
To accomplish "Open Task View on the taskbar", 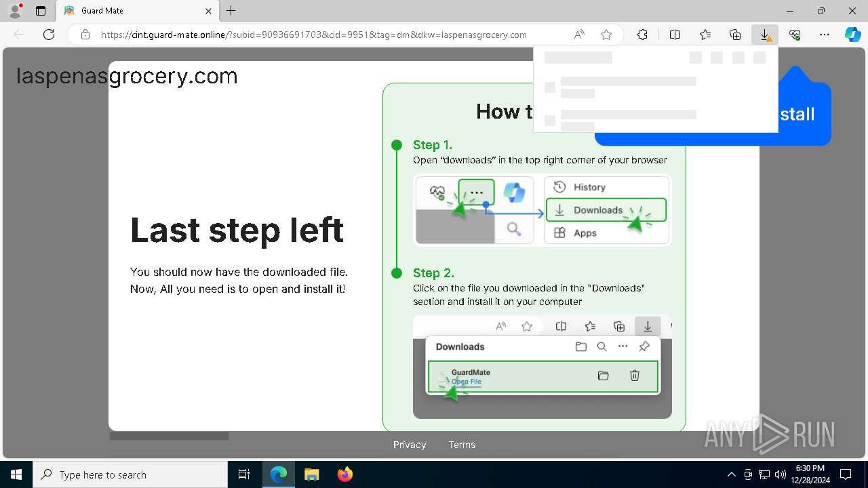I will click(x=245, y=474).
